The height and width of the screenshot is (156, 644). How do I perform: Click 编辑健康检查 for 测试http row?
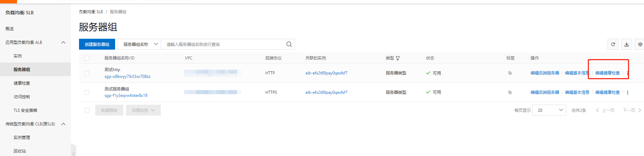(608, 73)
